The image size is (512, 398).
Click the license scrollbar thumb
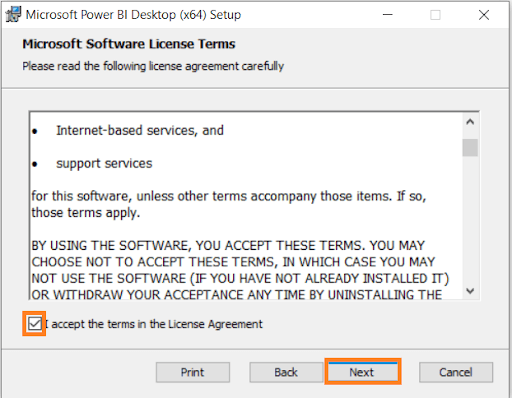tap(470, 147)
